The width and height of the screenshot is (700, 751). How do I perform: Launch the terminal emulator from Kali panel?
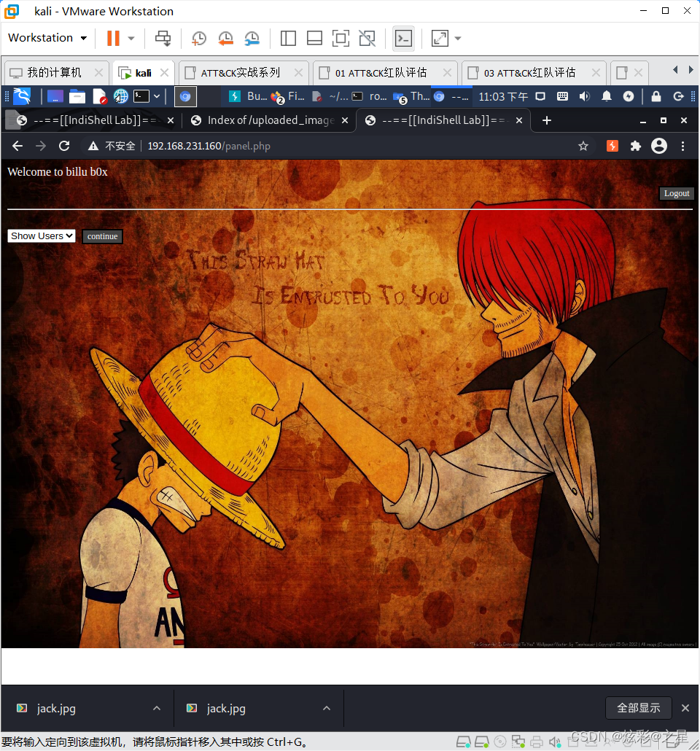pyautogui.click(x=141, y=96)
